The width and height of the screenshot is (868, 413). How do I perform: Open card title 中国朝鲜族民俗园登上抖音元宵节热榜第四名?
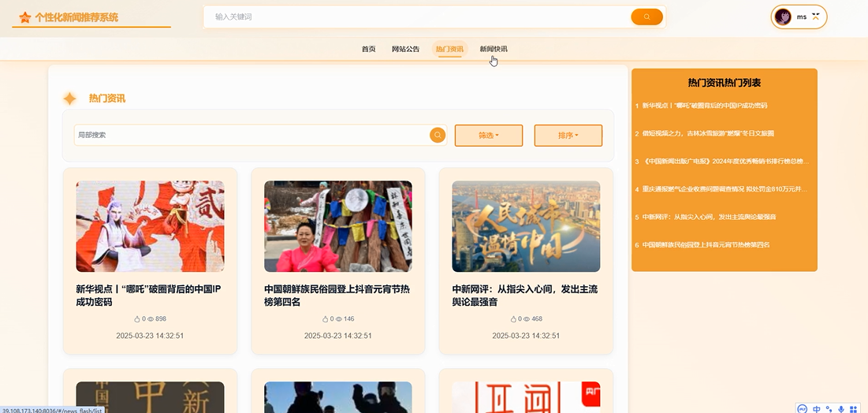pos(337,296)
